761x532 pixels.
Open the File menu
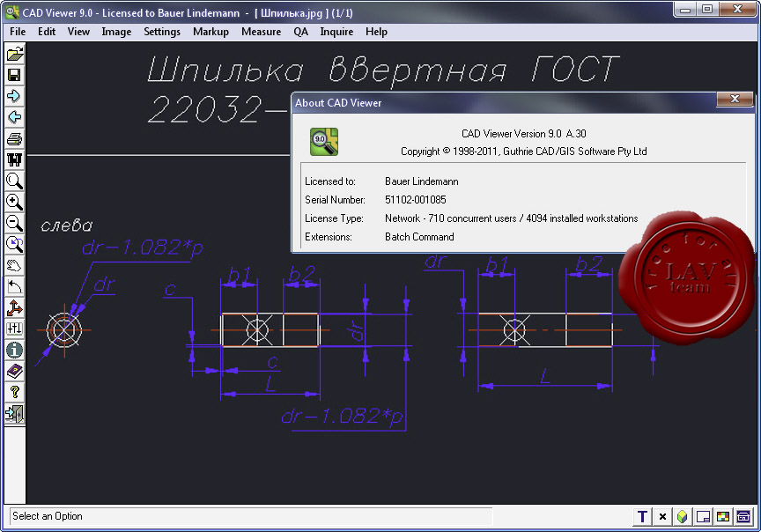tap(18, 32)
